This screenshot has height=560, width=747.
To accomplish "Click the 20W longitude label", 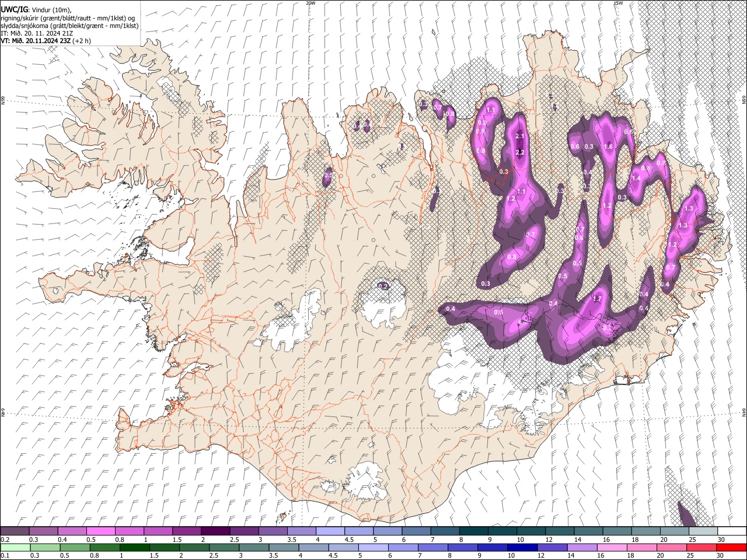I will pos(310,3).
